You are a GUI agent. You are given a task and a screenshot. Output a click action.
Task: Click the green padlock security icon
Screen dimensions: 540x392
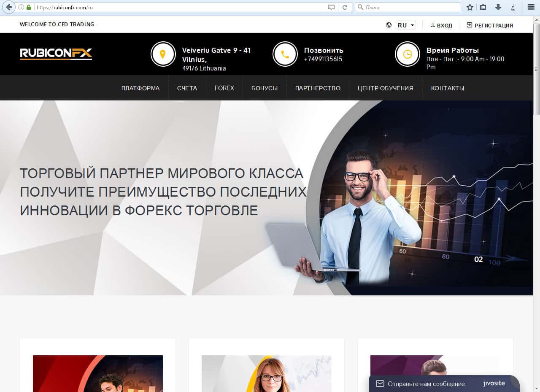[x=29, y=7]
